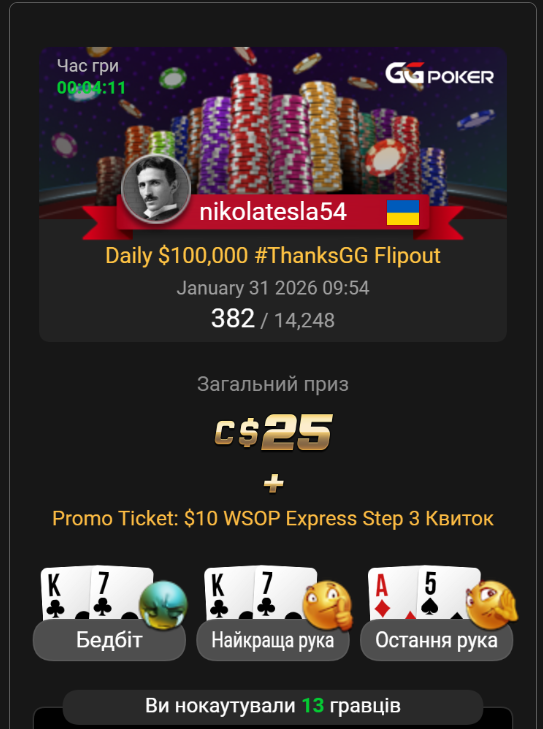Click the Ace of diamonds card
The image size is (543, 729).
[391, 594]
